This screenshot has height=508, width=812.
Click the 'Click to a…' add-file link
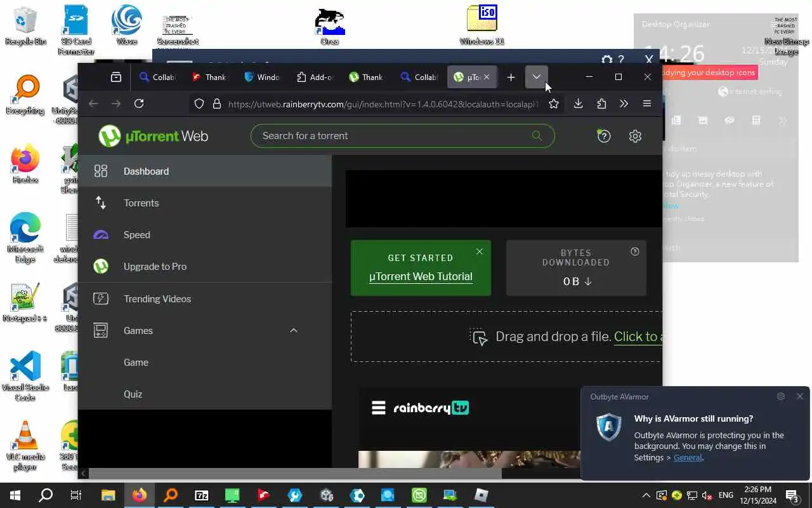[638, 337]
